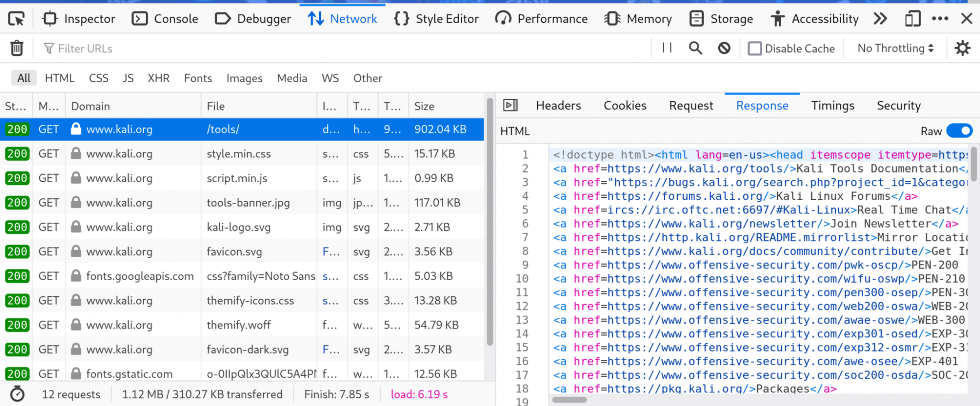Screen dimensions: 980x406
Task: Select the /tools/ request row
Action: click(242, 129)
